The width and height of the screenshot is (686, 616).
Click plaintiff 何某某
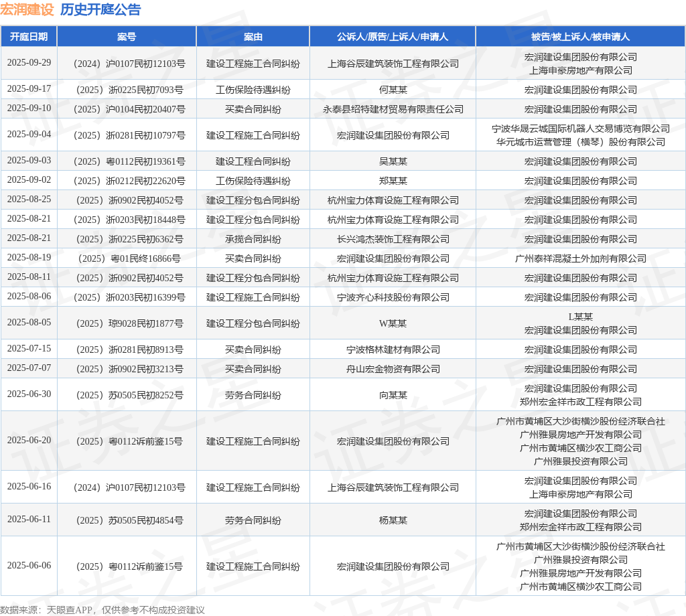(x=393, y=90)
